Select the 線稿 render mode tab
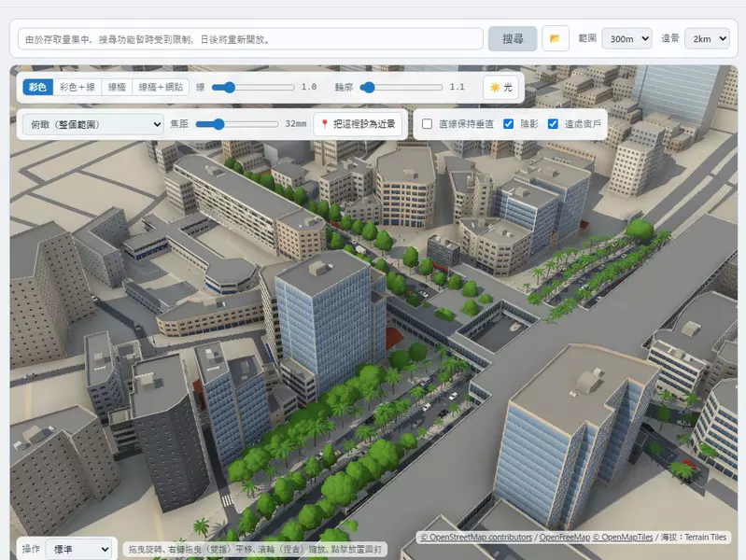 117,87
